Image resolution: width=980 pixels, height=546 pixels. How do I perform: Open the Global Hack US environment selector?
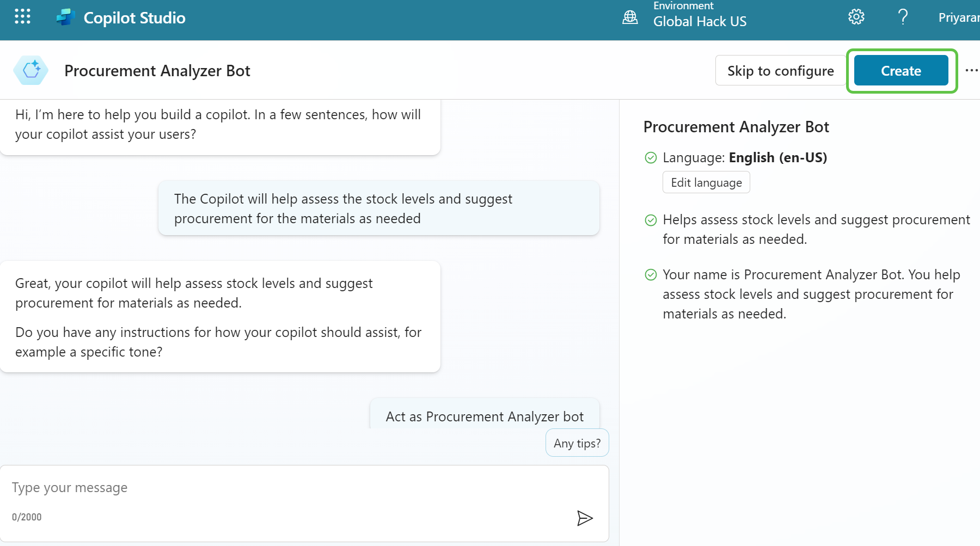coord(700,21)
